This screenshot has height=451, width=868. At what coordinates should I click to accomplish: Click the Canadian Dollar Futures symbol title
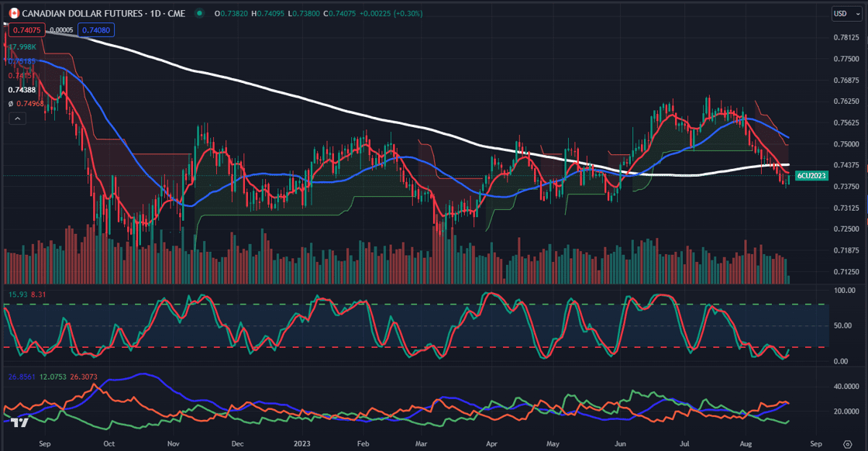click(x=104, y=13)
